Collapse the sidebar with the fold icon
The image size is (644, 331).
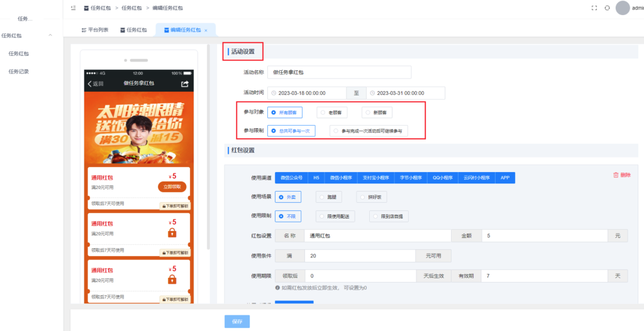[x=74, y=8]
